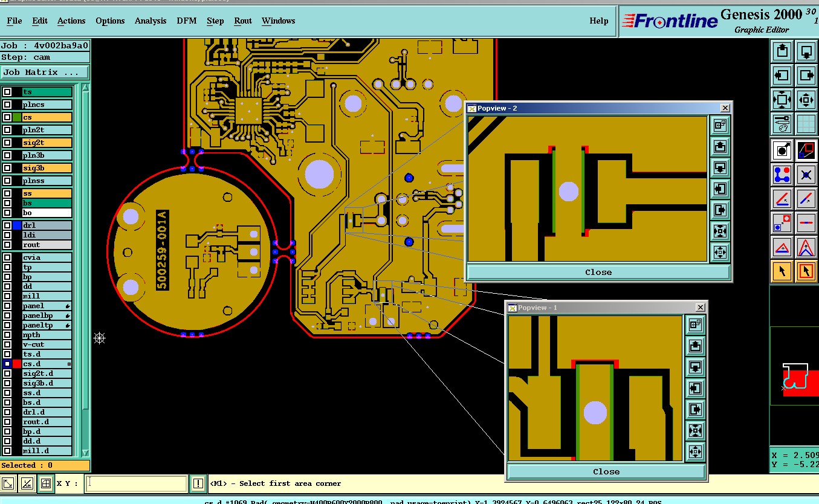Click the horizontal red-blue line icon
This screenshot has width=819, height=504.
(x=806, y=222)
